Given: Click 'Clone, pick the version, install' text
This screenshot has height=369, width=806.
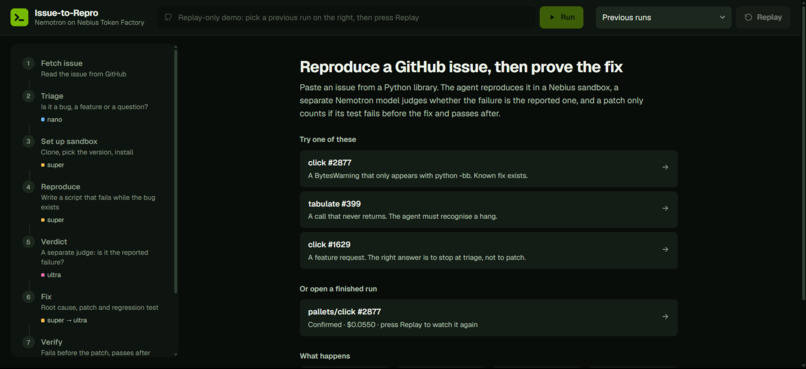Looking at the screenshot, I should pos(87,152).
